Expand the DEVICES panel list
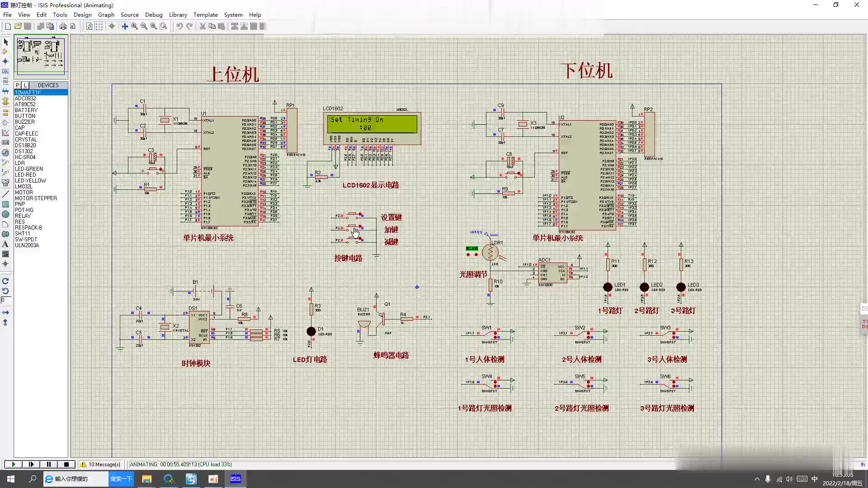 (48, 85)
